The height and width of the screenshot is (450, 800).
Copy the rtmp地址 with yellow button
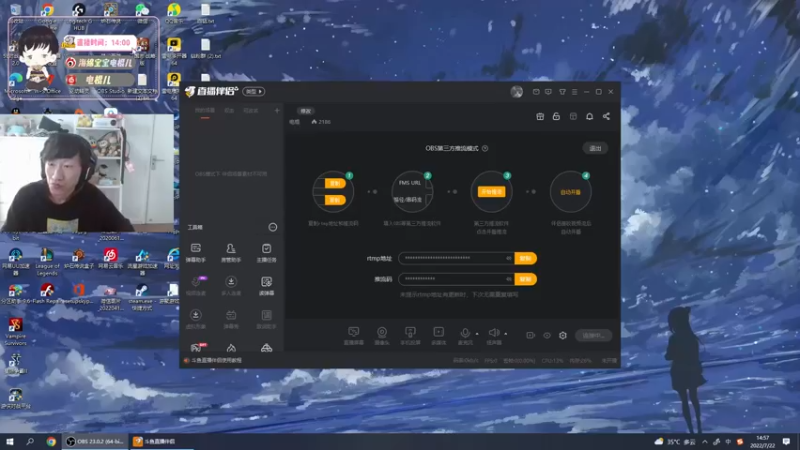(x=525, y=258)
